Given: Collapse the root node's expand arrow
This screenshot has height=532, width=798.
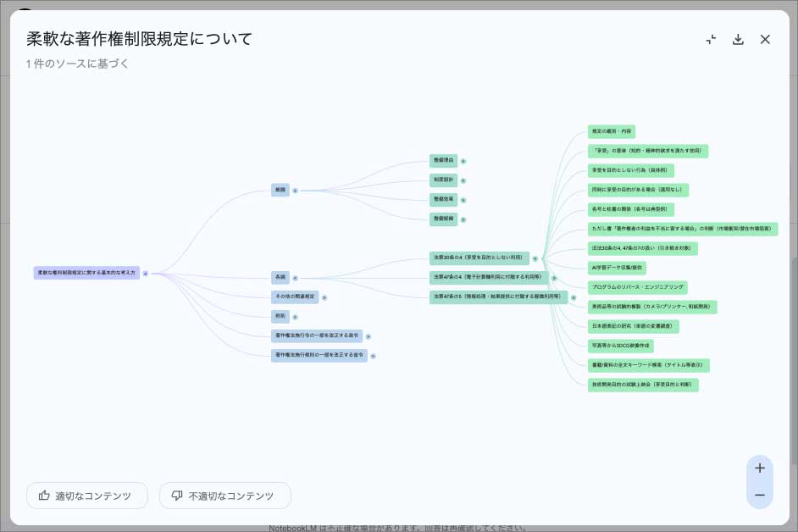Looking at the screenshot, I should click(x=146, y=274).
